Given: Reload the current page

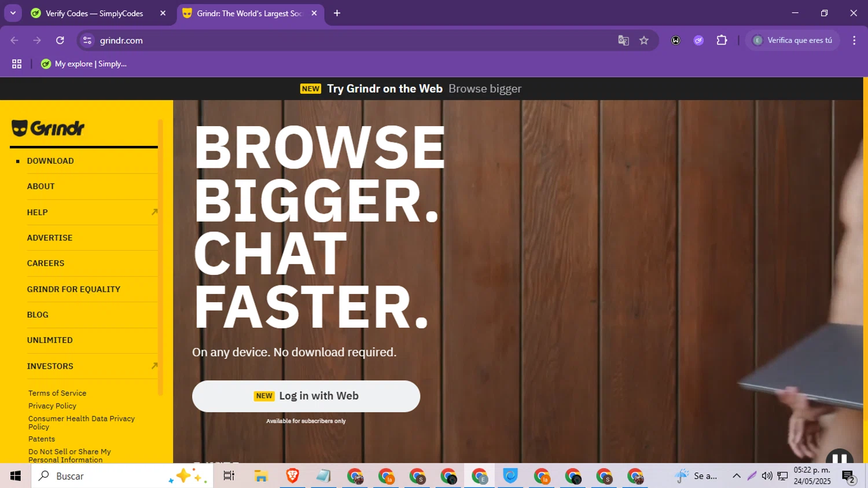Looking at the screenshot, I should [x=60, y=41].
